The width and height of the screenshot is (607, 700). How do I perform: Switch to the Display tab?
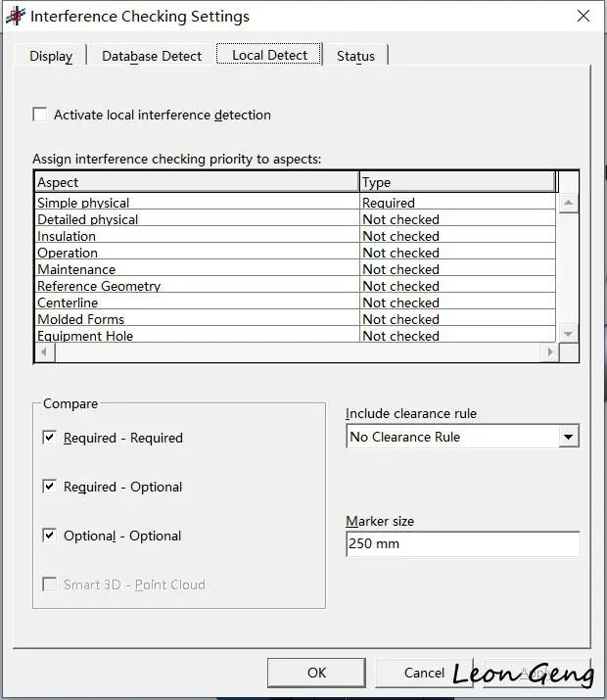pos(51,56)
